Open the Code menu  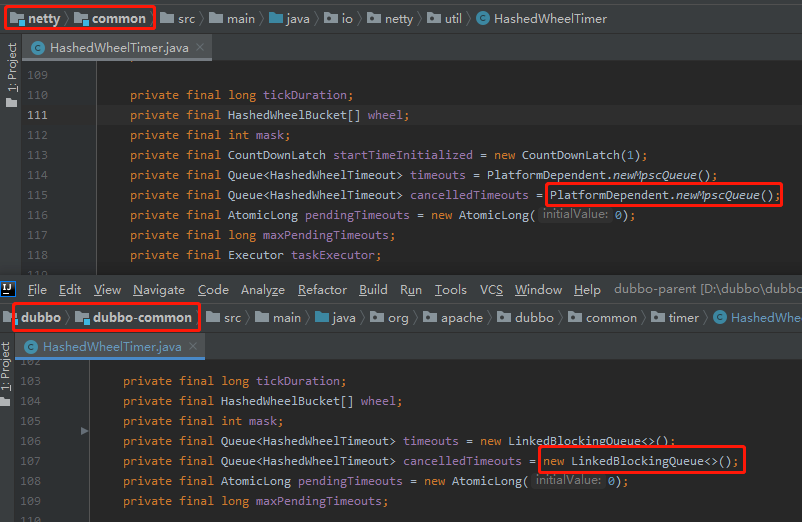[x=213, y=290]
